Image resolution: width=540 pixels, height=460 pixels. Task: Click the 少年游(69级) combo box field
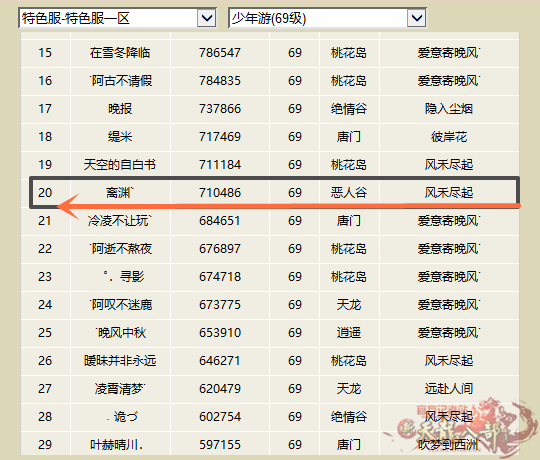(327, 18)
